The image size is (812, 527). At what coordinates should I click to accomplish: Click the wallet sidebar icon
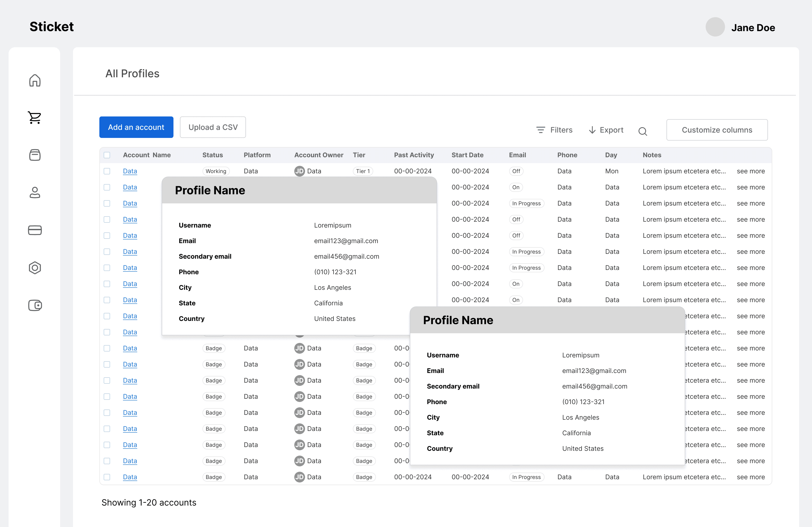(35, 305)
